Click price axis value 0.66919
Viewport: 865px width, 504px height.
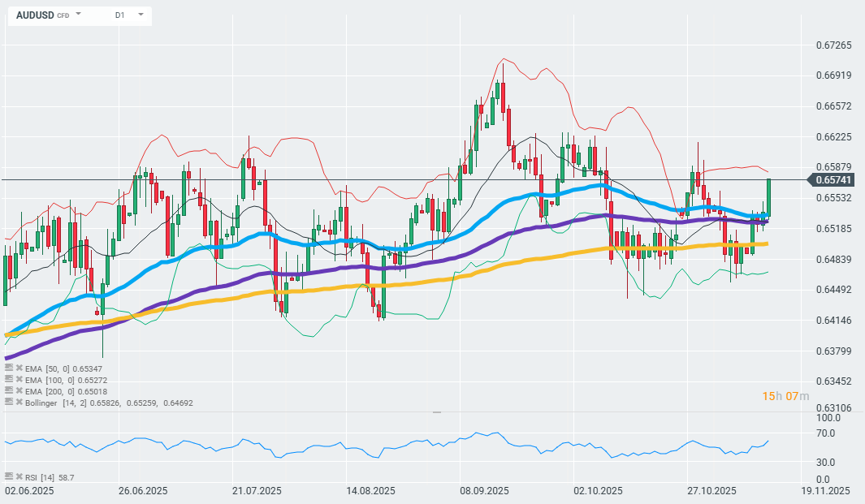coord(833,75)
